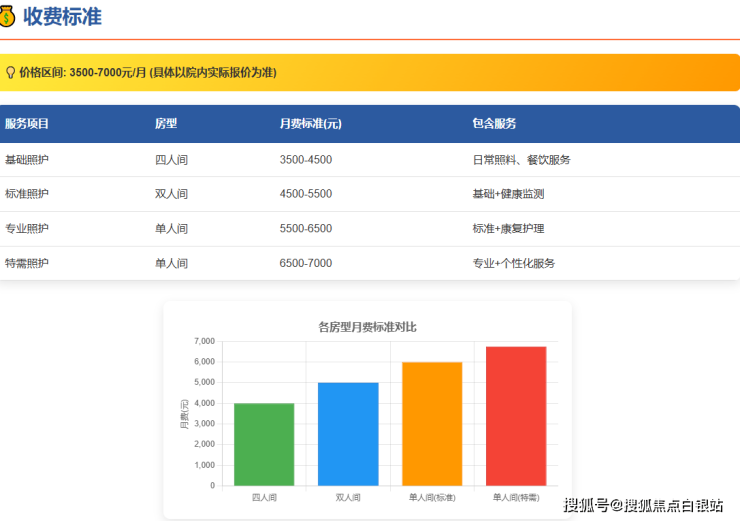Viewport: 740px width, 521px height.
Task: Click chart title 各房型月费标准对比
Action: coord(366,326)
